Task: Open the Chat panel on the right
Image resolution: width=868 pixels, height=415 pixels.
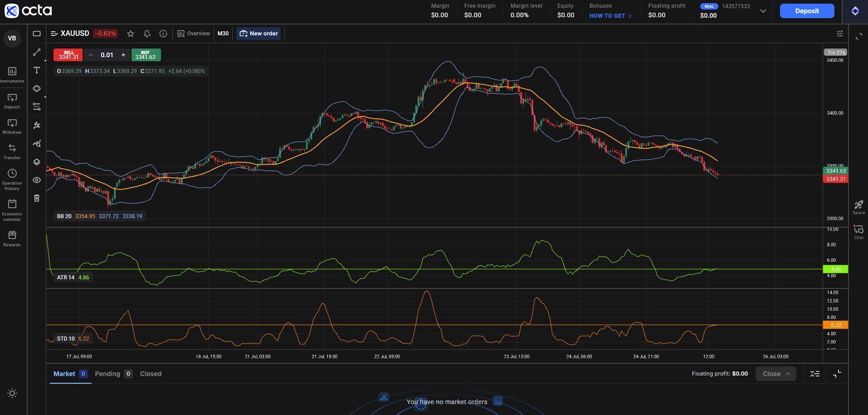Action: (x=858, y=229)
